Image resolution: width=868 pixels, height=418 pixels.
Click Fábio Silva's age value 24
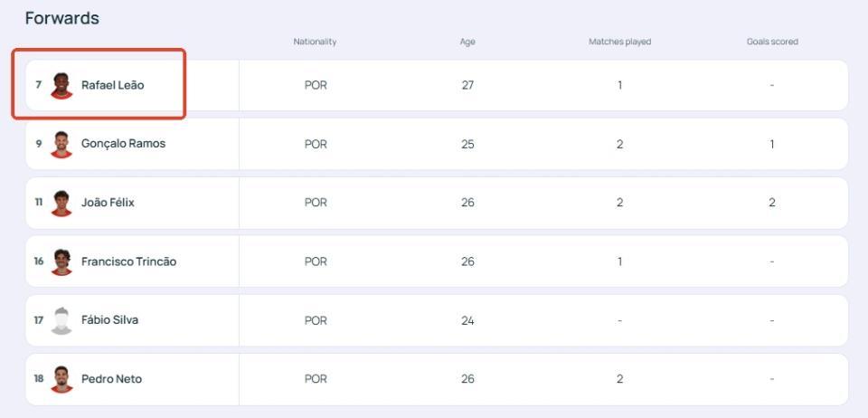point(467,320)
